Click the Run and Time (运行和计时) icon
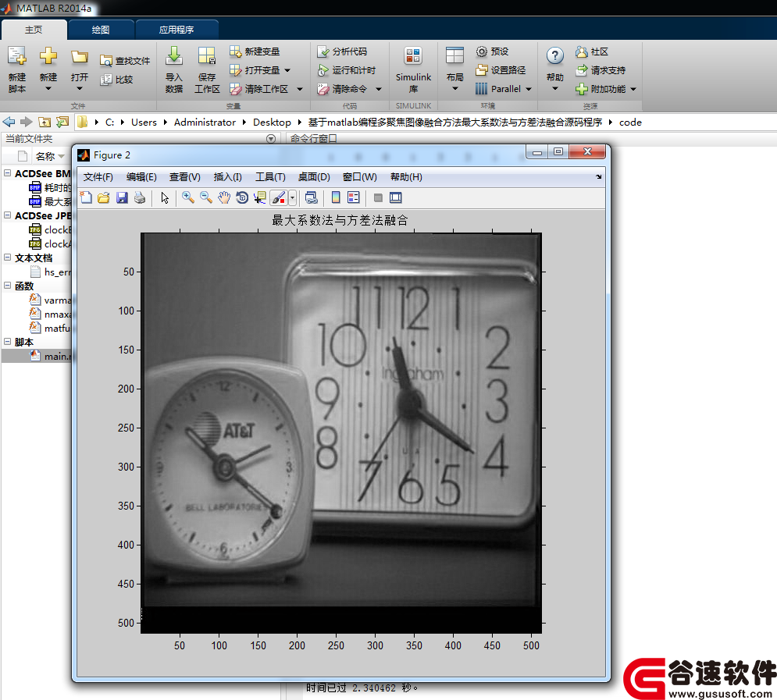Viewport: 777px width, 700px height. pos(323,70)
